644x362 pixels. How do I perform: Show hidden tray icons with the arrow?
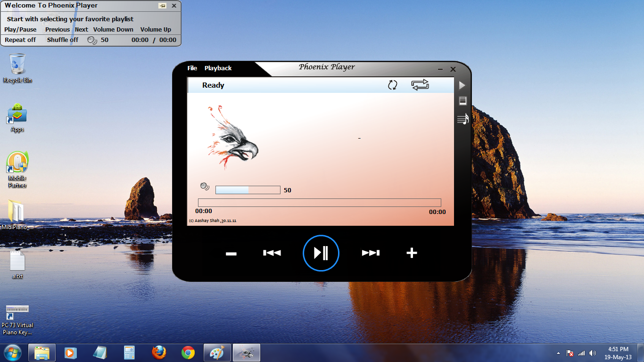559,353
